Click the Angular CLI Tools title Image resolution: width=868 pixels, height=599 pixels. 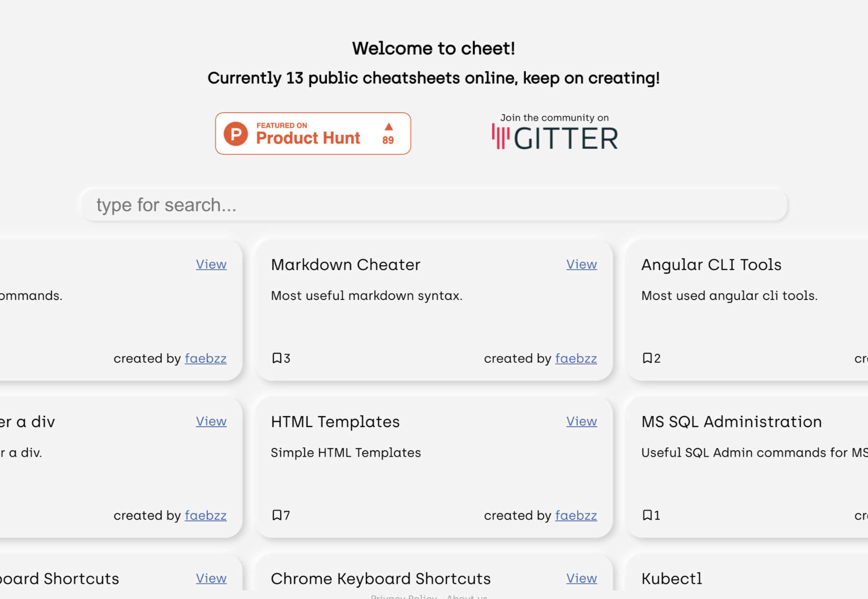pos(711,265)
